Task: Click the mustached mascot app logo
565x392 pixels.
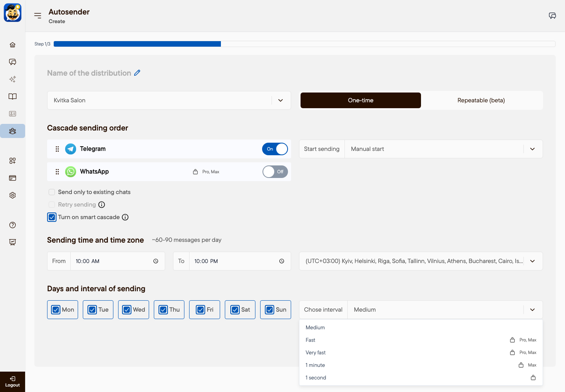Action: 13,13
